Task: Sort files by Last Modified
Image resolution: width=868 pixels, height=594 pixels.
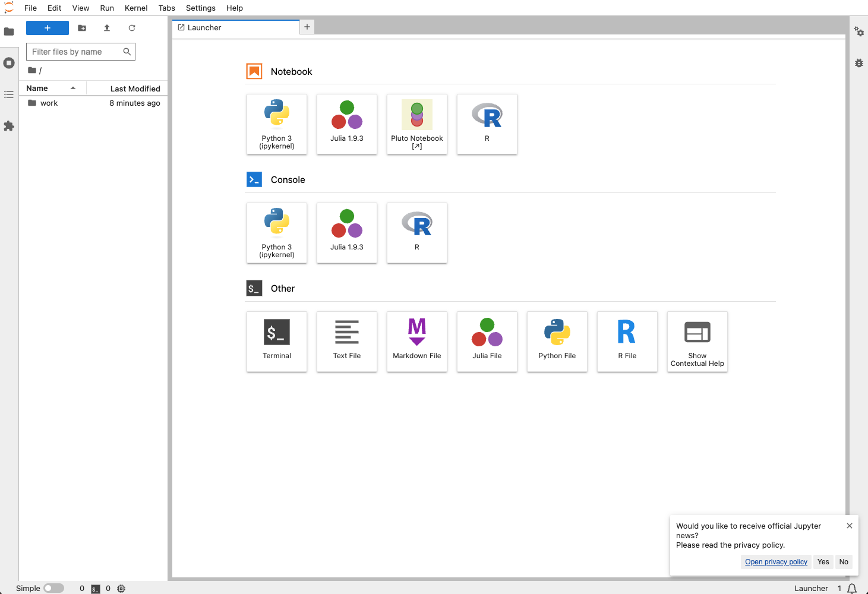Action: coord(127,89)
